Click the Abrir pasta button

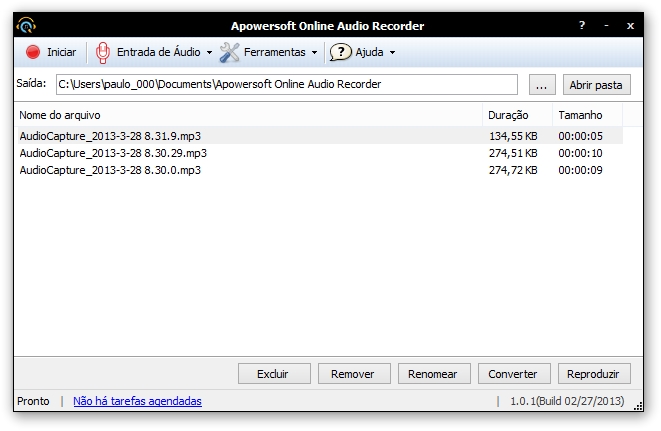pos(597,85)
